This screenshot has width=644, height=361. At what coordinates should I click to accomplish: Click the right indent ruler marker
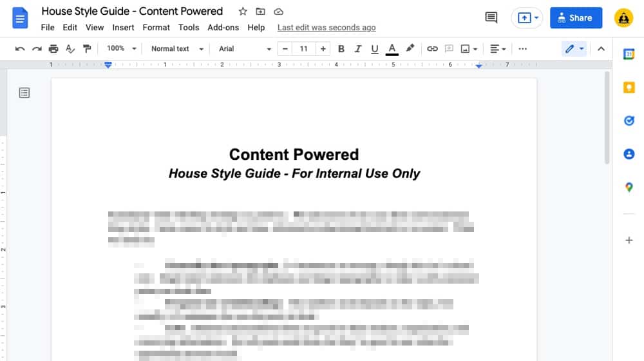tap(479, 65)
